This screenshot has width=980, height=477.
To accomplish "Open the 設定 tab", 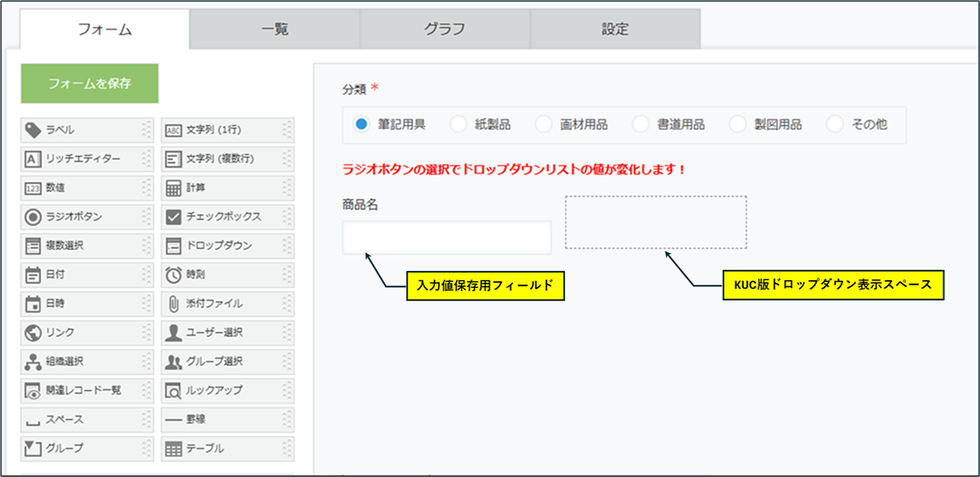I will click(x=615, y=29).
